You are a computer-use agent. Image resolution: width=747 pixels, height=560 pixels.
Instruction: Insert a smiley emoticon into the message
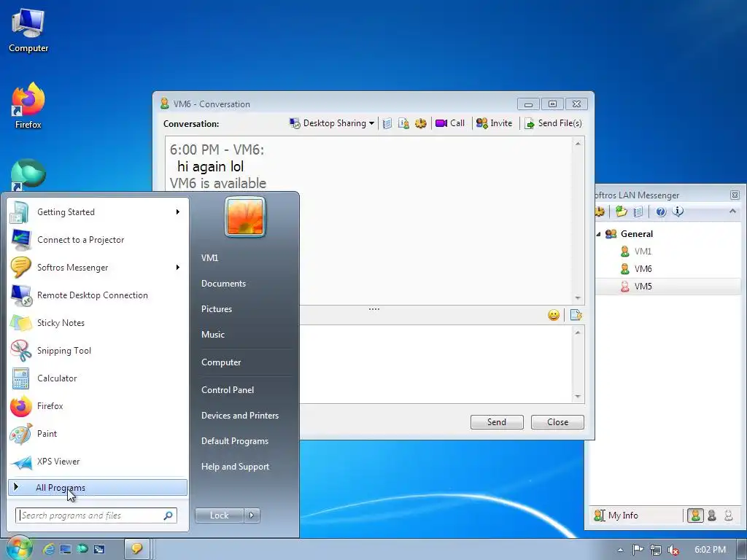[554, 315]
